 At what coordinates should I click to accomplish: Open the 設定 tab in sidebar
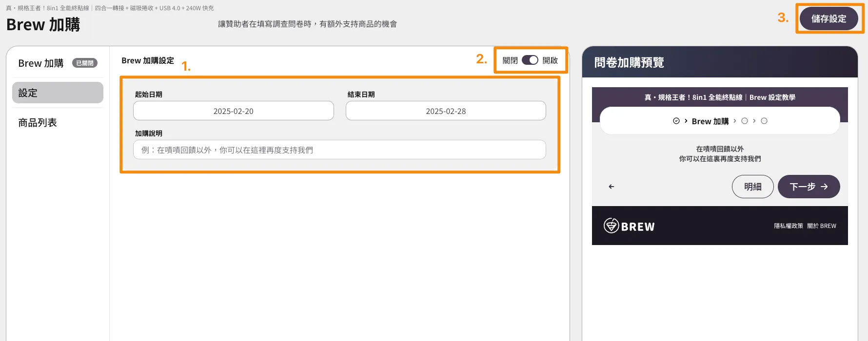(x=58, y=93)
